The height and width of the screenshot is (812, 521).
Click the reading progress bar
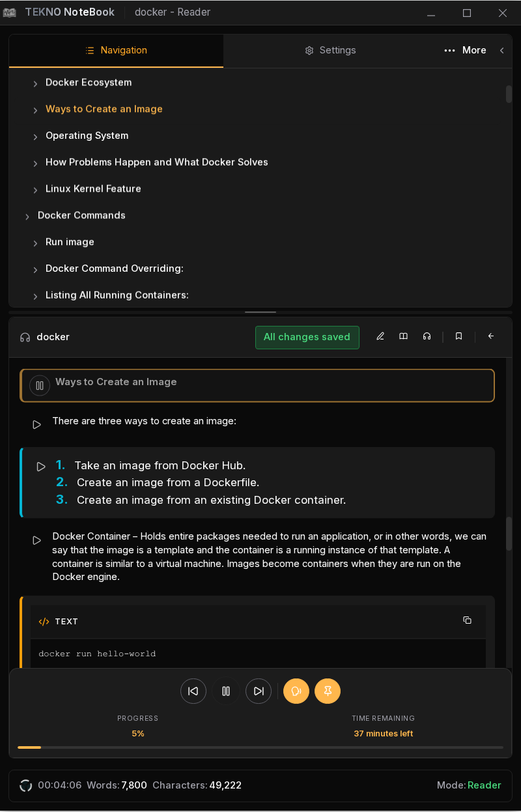coord(260,747)
